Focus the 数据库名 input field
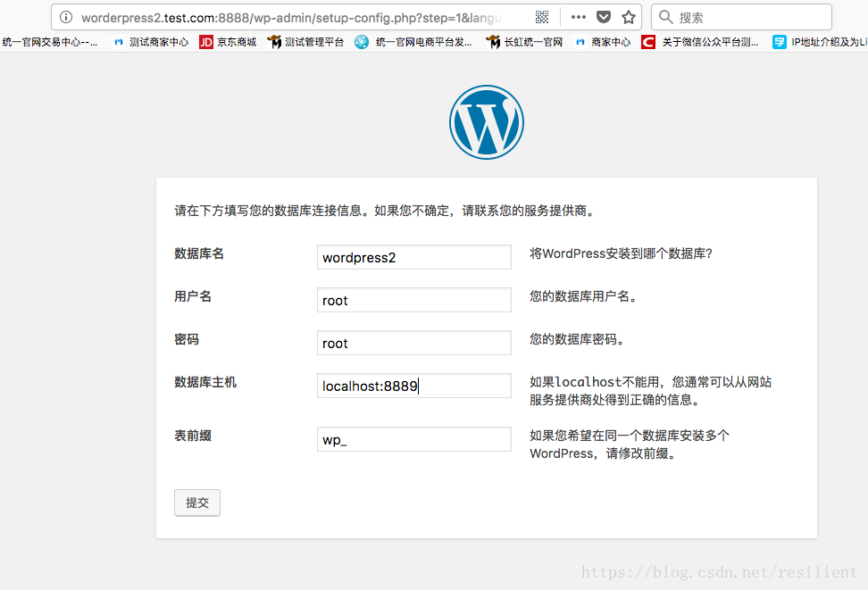The height and width of the screenshot is (590, 868). [x=414, y=257]
